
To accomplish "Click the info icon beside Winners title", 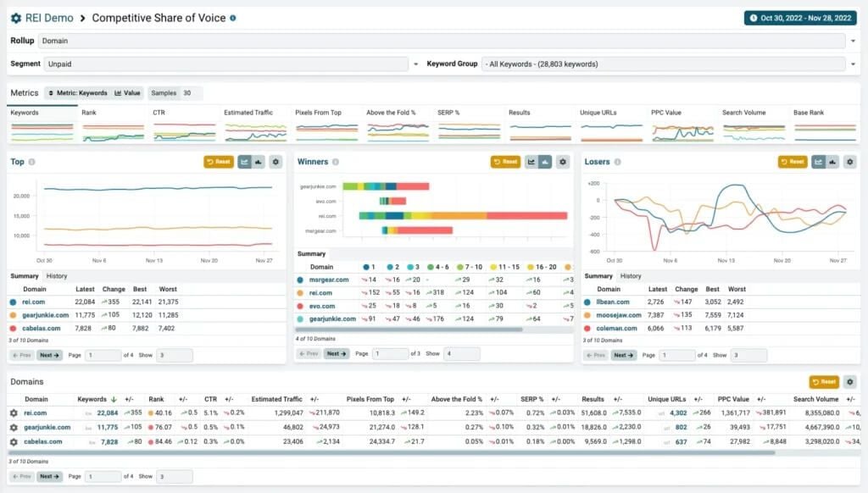I will [x=336, y=162].
